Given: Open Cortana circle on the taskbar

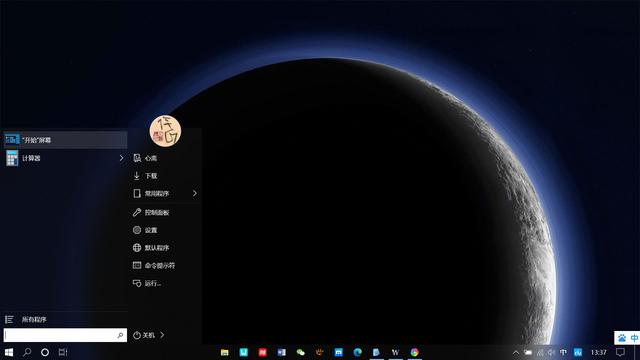Looking at the screenshot, I should (45, 352).
